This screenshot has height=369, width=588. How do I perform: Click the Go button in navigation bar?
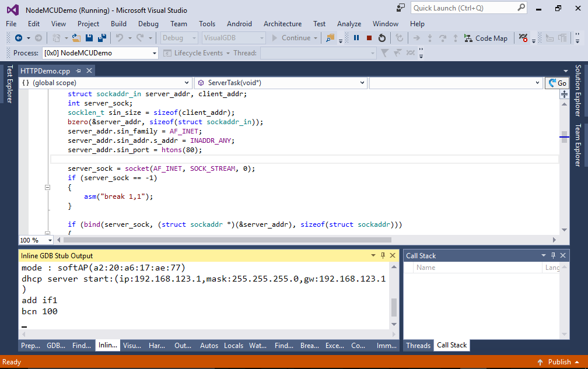tap(557, 83)
